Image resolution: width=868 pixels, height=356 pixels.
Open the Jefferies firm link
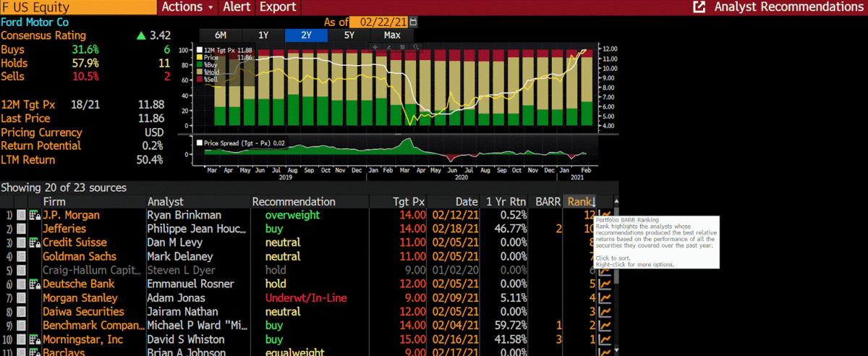pos(64,229)
